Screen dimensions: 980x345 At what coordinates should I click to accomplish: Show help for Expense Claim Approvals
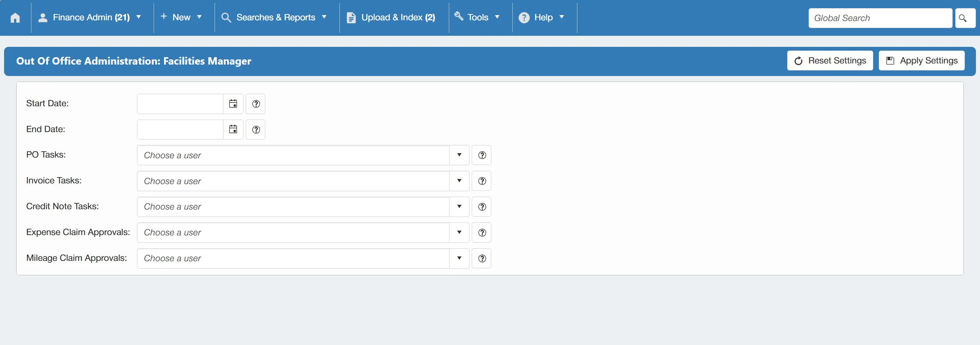point(482,232)
